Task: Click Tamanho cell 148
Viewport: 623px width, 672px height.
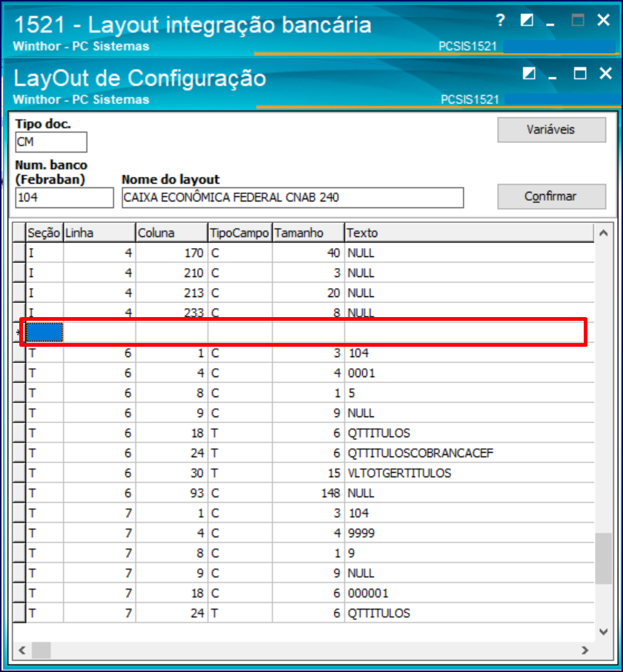Action: pos(308,493)
